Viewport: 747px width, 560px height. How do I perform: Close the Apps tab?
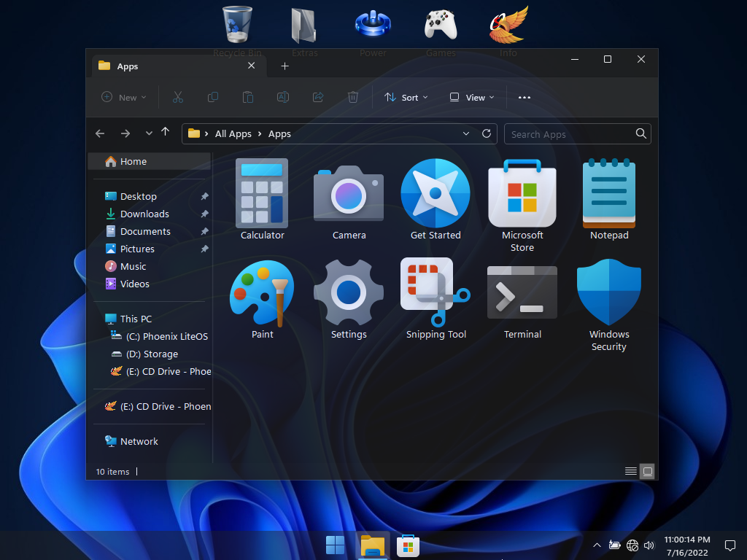(x=252, y=66)
